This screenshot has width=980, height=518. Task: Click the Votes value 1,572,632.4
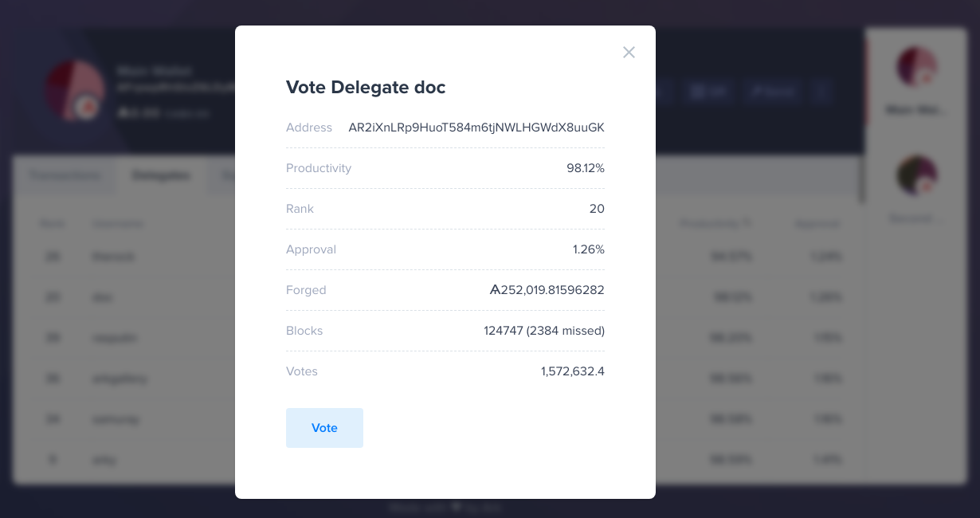573,371
